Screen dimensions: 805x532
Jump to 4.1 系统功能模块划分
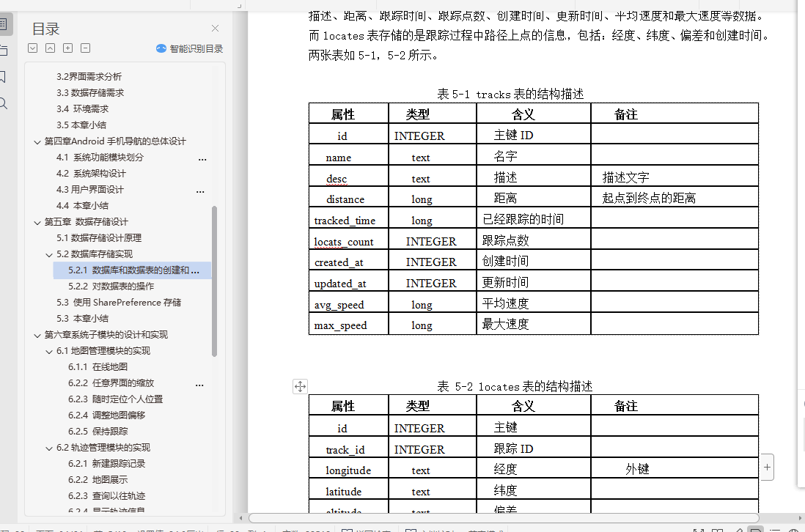click(x=100, y=158)
